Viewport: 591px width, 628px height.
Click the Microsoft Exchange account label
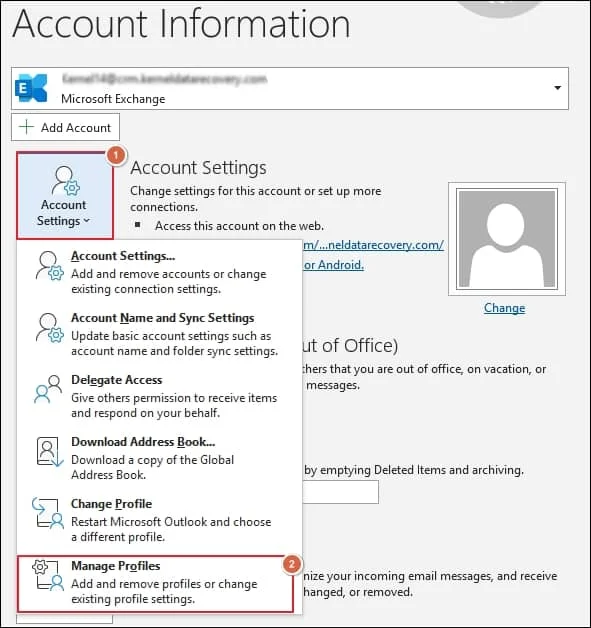(x=113, y=99)
